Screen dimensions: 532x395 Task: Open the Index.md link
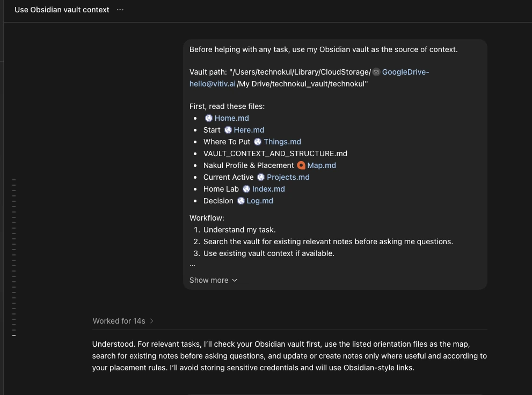[268, 189]
